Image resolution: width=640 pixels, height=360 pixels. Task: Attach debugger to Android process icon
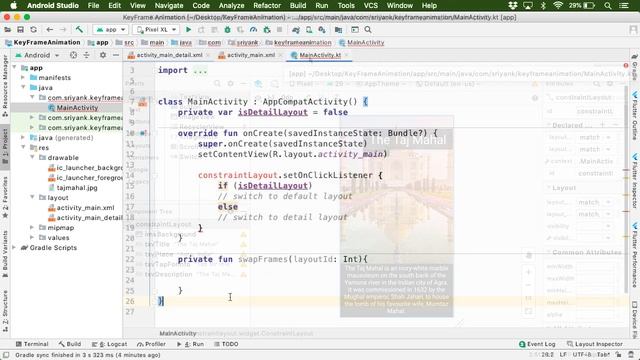tap(267, 30)
